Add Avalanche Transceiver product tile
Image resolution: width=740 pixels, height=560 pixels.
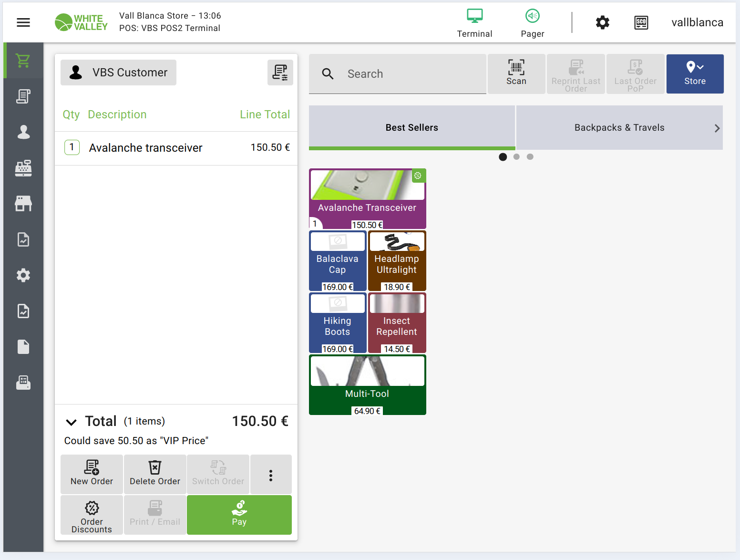(x=367, y=198)
